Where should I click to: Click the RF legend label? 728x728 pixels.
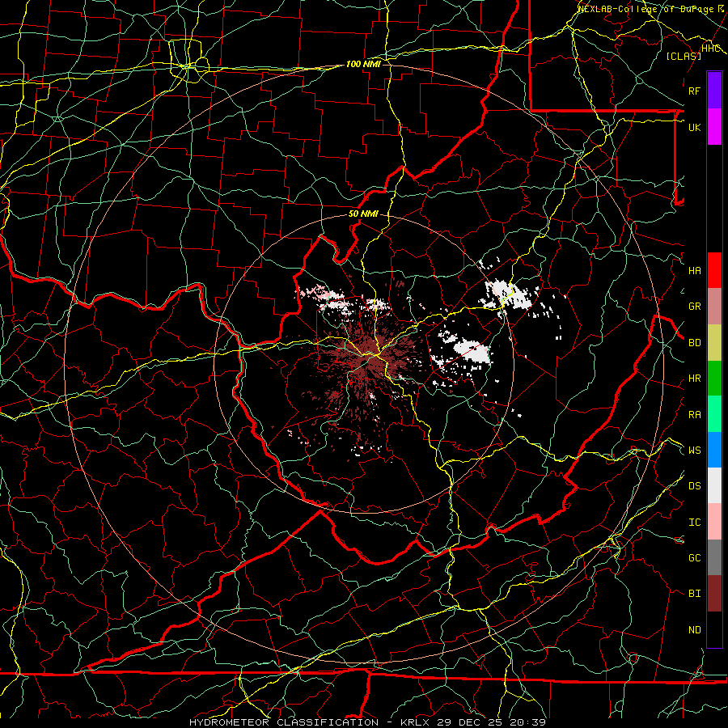click(x=694, y=91)
